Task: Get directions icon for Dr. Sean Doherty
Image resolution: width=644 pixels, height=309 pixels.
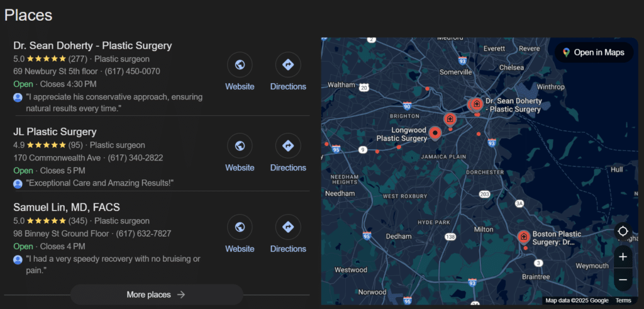Action: point(288,65)
